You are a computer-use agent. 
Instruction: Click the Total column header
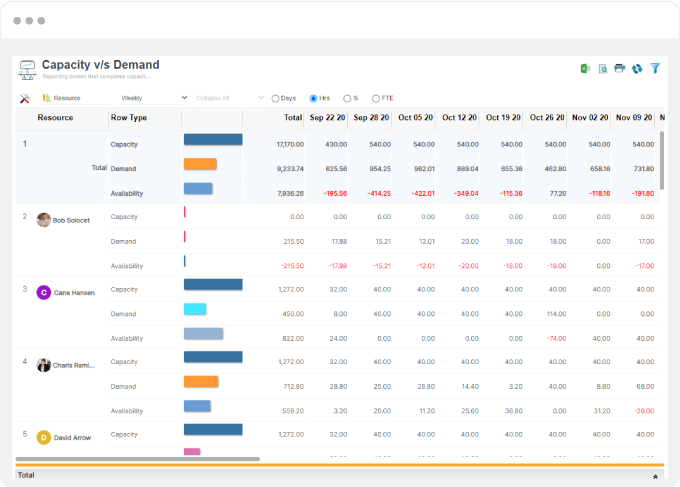pos(293,118)
